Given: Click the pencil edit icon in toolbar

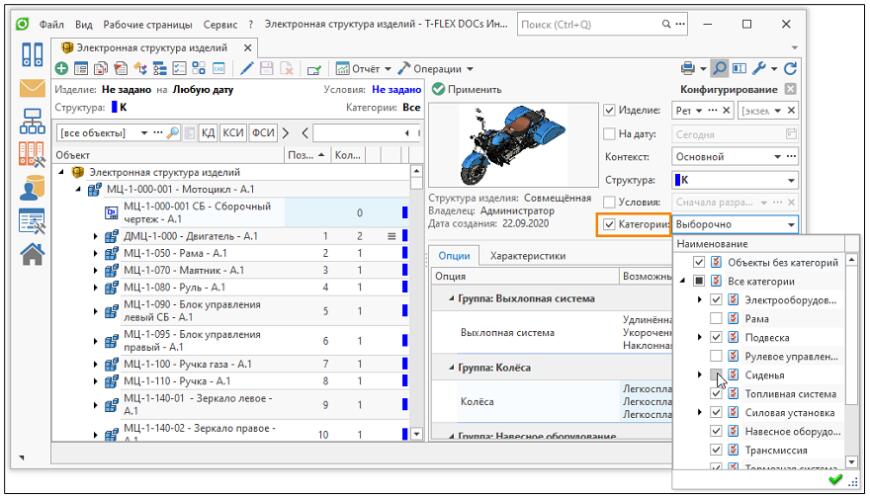Looking at the screenshot, I should tap(246, 69).
